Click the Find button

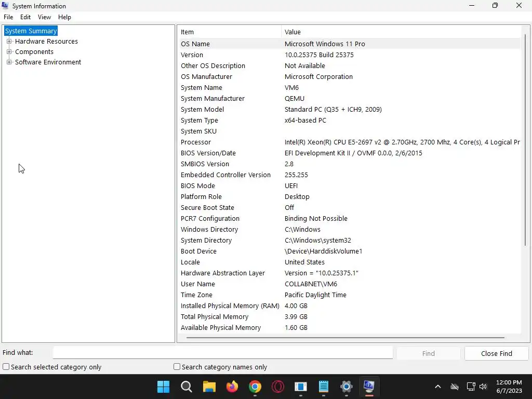[x=428, y=353]
